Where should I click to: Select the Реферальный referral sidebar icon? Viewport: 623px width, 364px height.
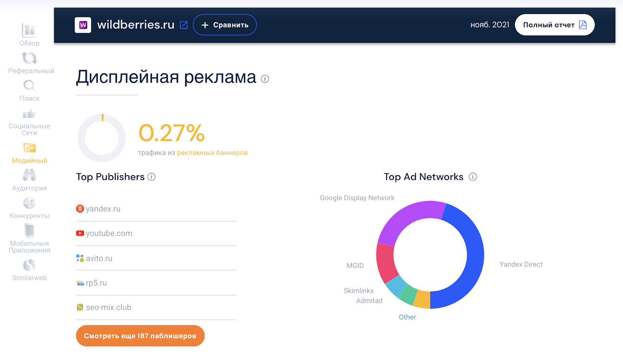(29, 58)
